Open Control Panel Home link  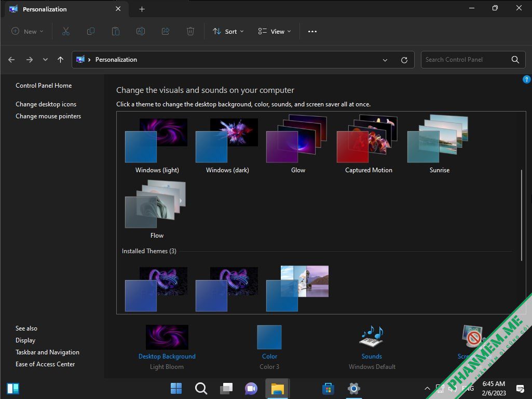[x=44, y=86]
